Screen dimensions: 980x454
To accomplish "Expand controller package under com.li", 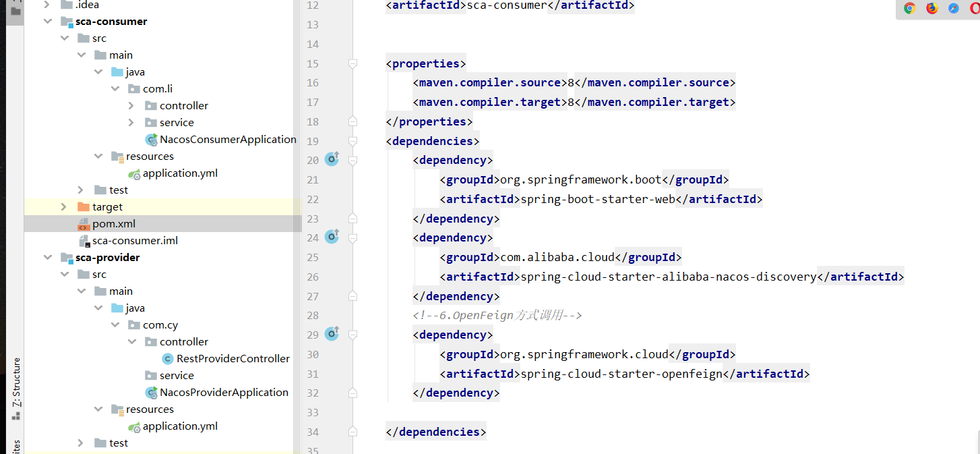I will (131, 106).
